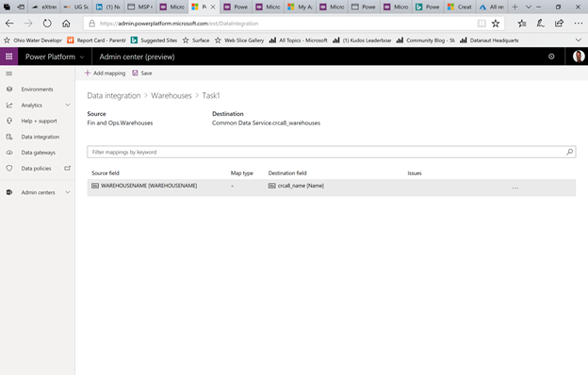Open the Data gateways menu item
Viewport: 588px width, 375px height.
tap(39, 153)
